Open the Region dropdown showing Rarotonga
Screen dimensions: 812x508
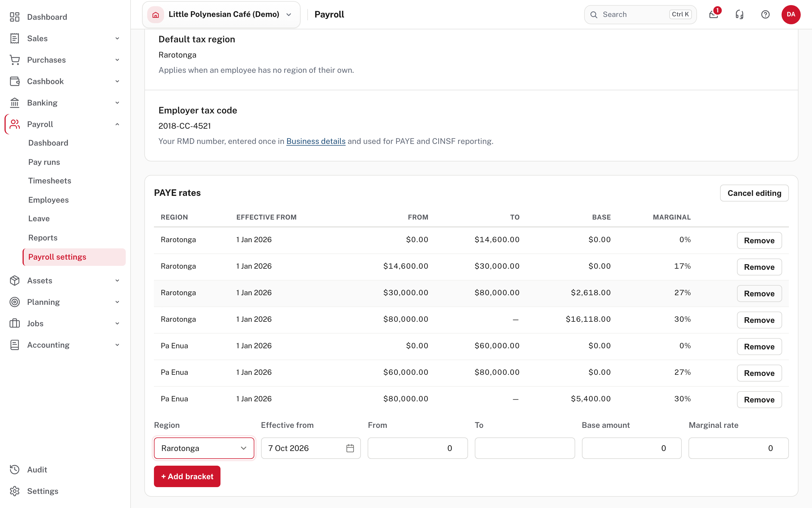pyautogui.click(x=204, y=448)
